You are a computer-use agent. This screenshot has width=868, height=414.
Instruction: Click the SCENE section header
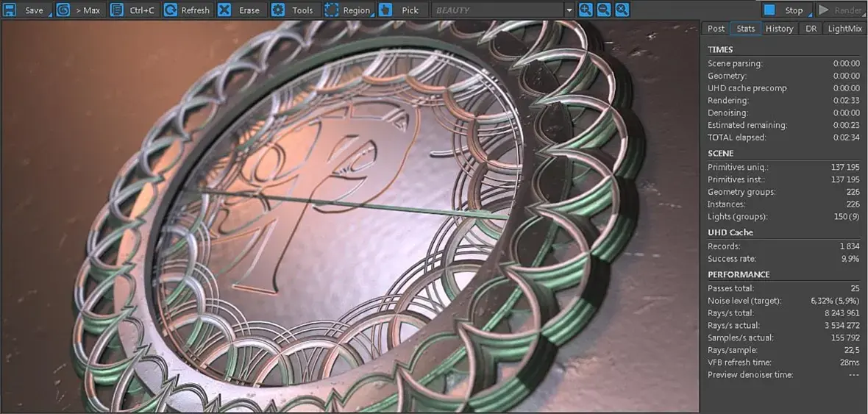pos(720,153)
